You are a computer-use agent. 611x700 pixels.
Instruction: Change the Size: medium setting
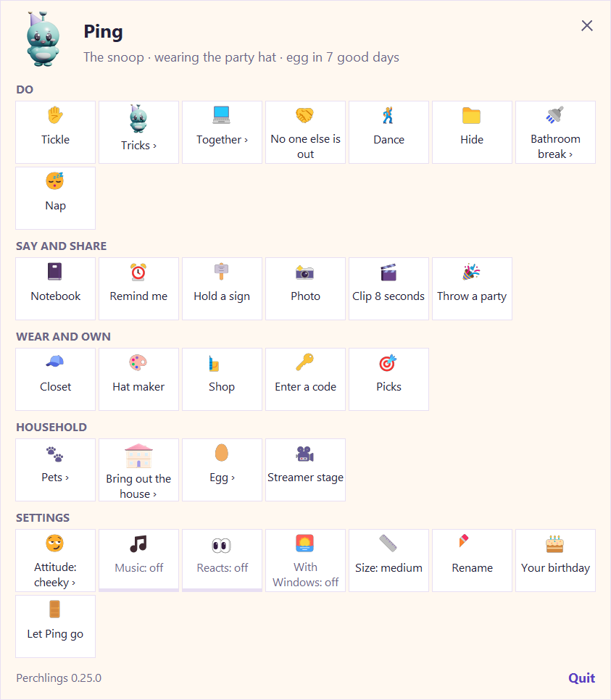tap(388, 561)
